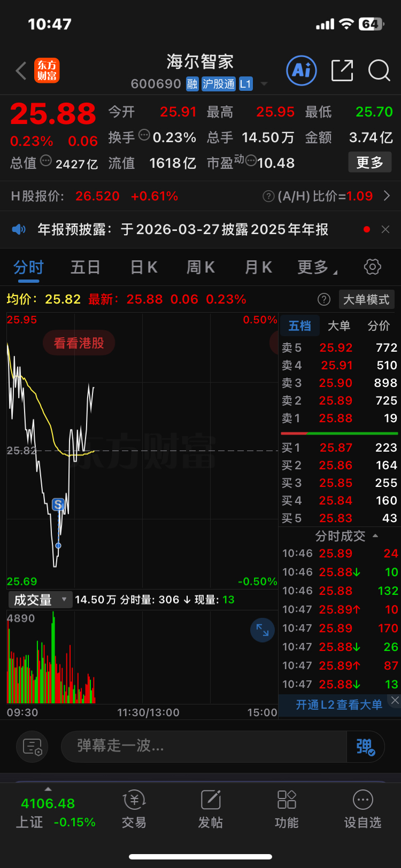The width and height of the screenshot is (401, 868).
Task: Switch to 周K chart tab
Action: pyautogui.click(x=200, y=267)
